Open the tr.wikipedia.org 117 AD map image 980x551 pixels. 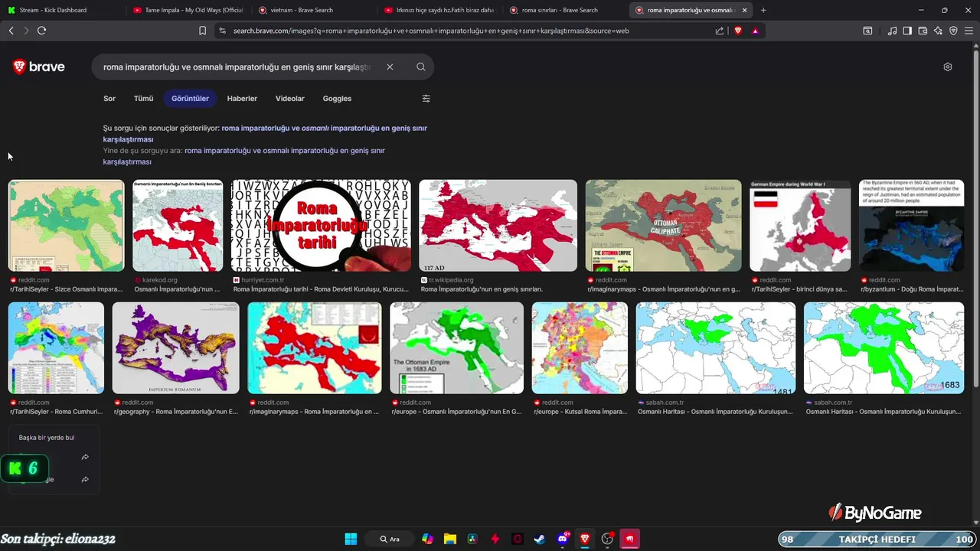coord(498,226)
